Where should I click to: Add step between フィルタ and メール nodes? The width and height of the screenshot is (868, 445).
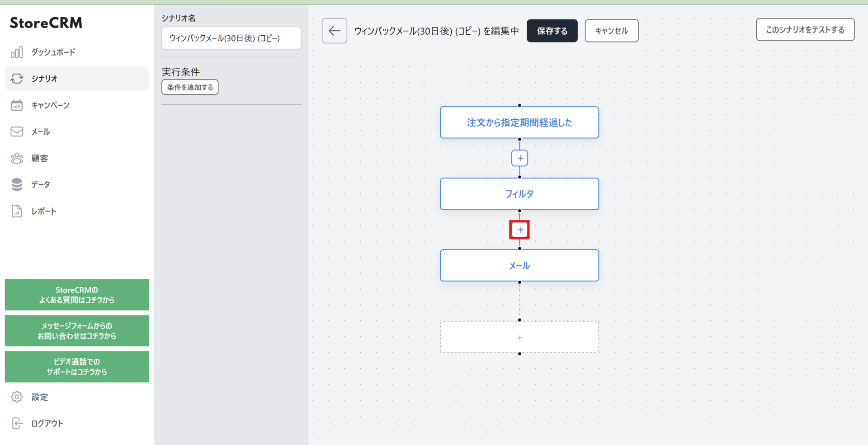tap(519, 230)
